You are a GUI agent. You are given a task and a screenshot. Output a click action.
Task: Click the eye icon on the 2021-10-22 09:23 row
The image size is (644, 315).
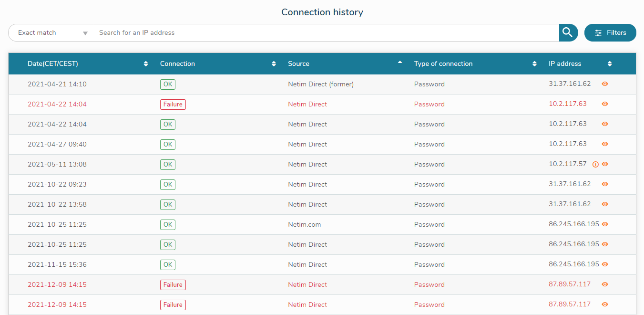[x=604, y=184]
